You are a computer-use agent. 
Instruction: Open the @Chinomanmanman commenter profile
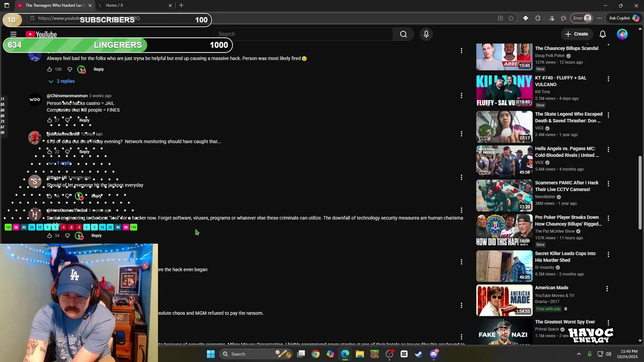67,96
